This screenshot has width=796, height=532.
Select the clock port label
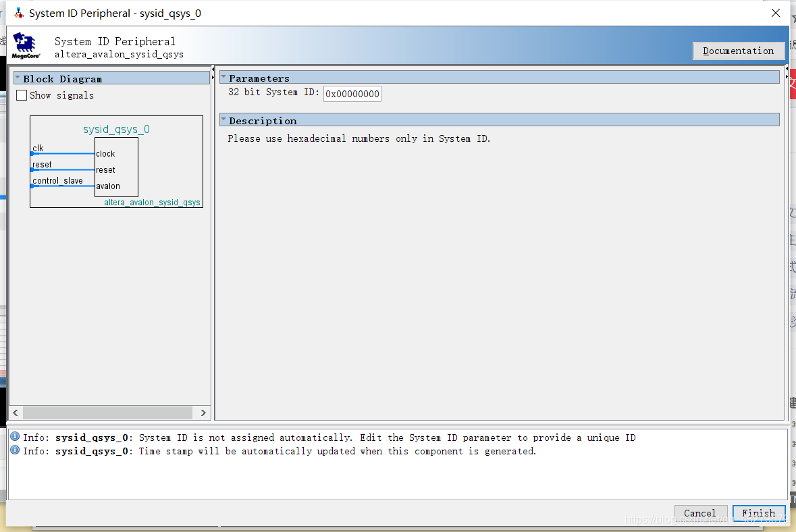[105, 154]
